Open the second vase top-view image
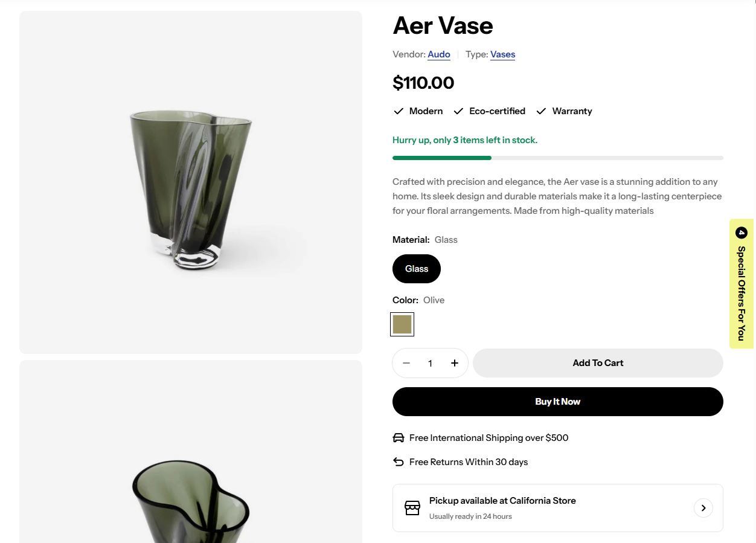This screenshot has width=756, height=543. (191, 452)
